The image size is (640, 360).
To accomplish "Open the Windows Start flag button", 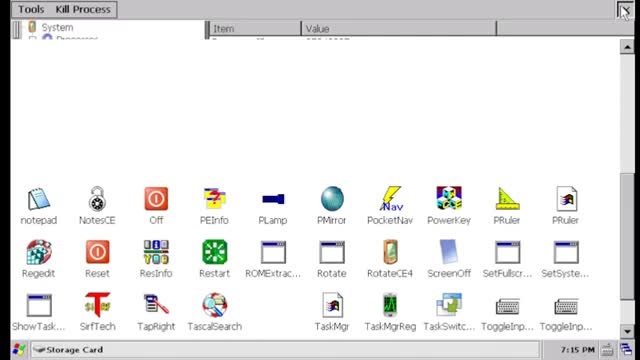I will [19, 350].
